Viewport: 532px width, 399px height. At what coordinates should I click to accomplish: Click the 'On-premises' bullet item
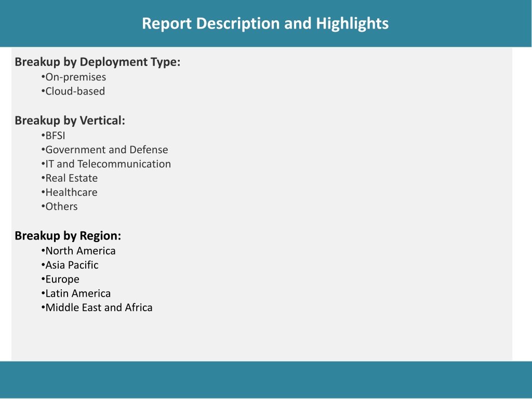tap(74, 77)
